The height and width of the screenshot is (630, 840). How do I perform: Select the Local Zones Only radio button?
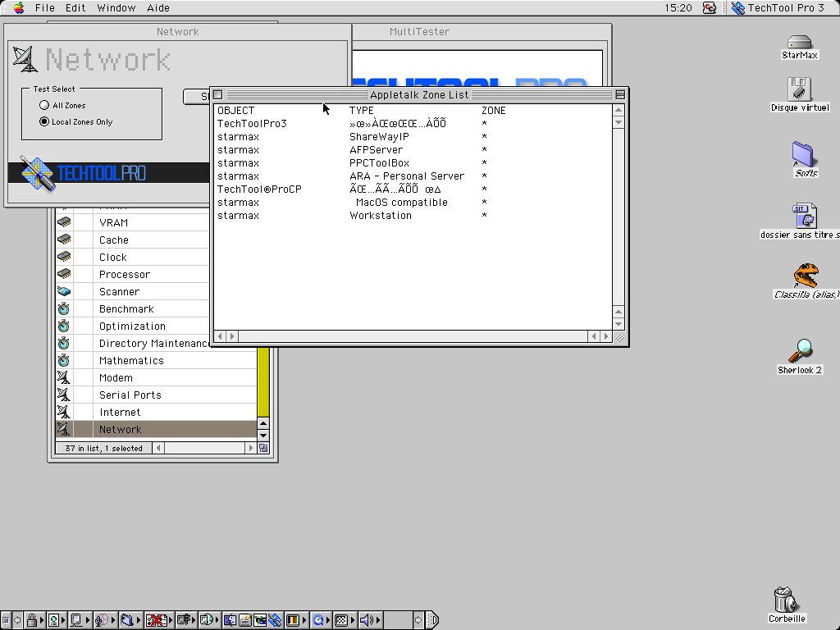tap(44, 121)
